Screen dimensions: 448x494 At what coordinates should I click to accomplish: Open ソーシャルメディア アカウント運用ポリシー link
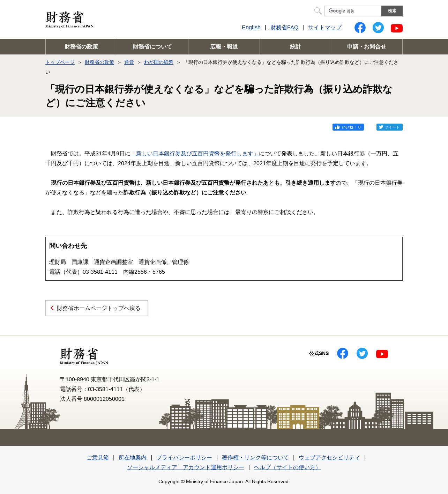(x=186, y=467)
